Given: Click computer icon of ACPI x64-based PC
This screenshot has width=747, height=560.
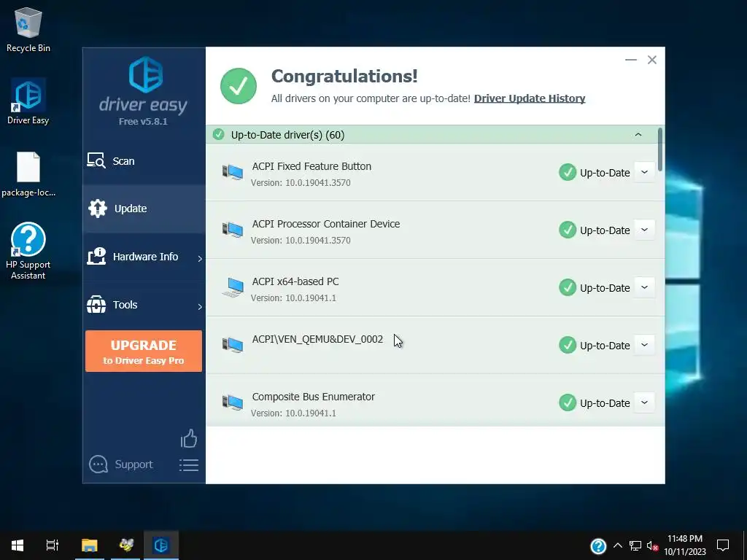Looking at the screenshot, I should point(233,287).
